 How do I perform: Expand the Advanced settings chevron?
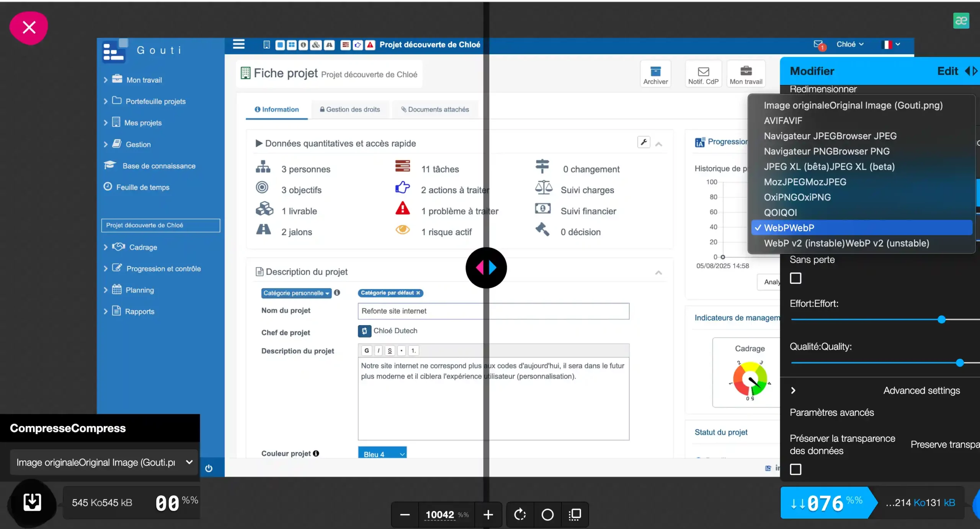click(793, 391)
